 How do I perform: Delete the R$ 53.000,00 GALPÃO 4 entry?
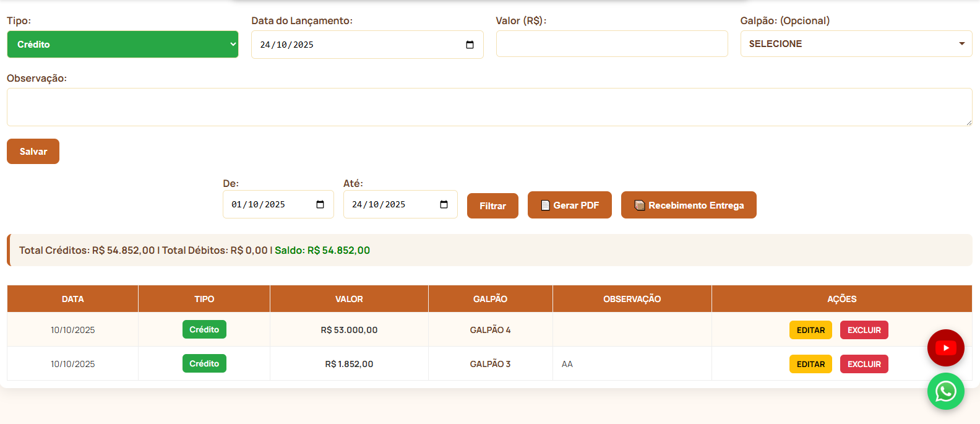(864, 330)
